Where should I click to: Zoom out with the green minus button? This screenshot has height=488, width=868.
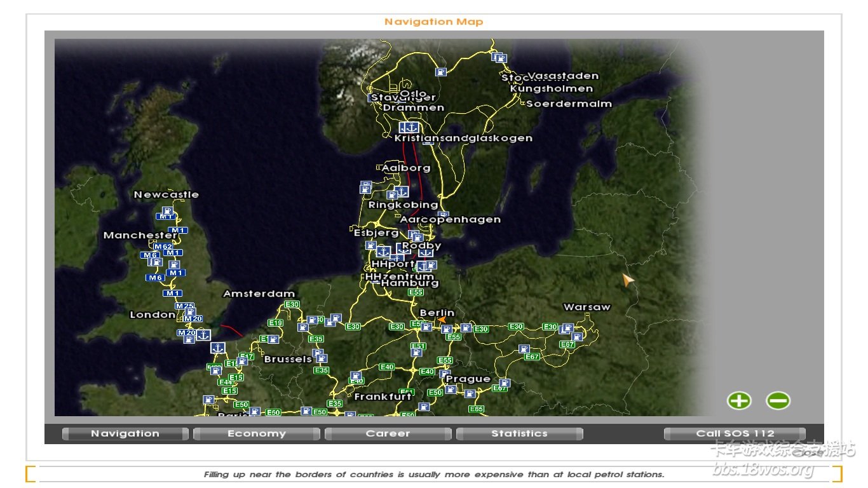pyautogui.click(x=778, y=401)
